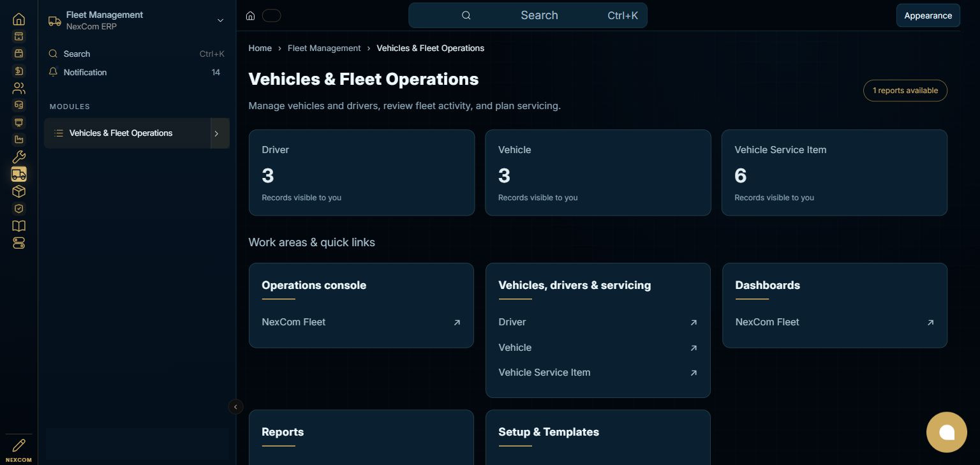Screen dimensions: 980x465
Task: Go to Home breadcrumb
Action: click(260, 48)
